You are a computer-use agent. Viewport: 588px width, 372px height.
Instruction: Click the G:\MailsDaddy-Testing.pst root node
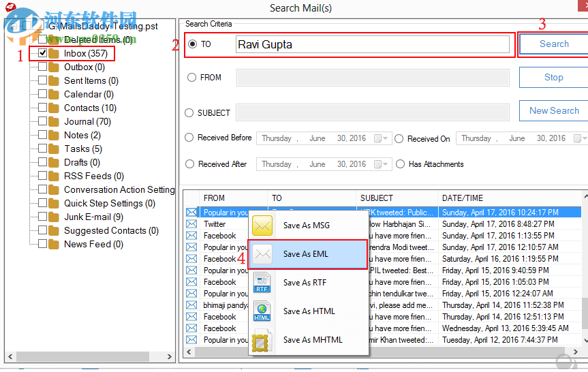pyautogui.click(x=103, y=27)
